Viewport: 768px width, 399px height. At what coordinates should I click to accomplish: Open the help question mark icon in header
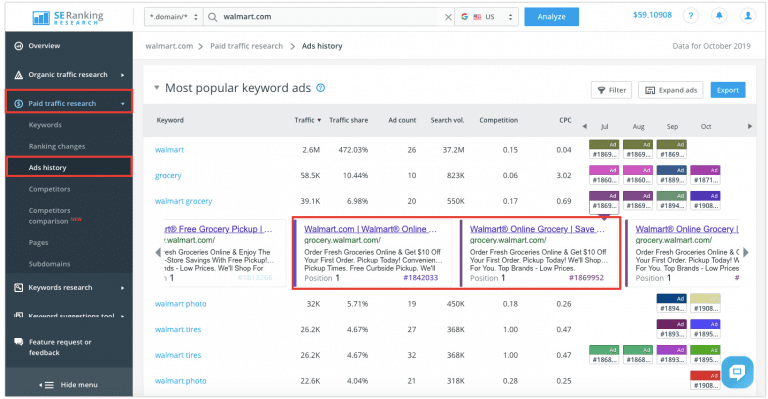click(x=691, y=16)
